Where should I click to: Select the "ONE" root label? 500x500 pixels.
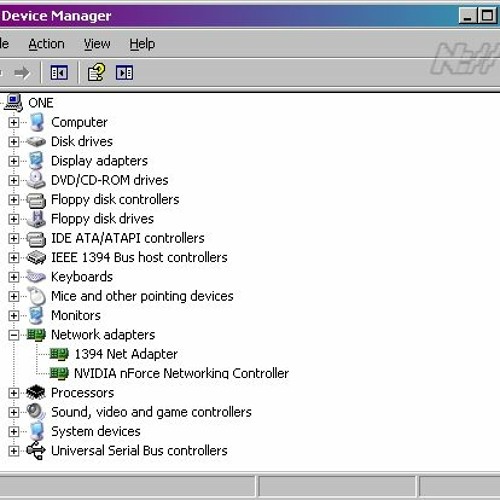(x=41, y=103)
